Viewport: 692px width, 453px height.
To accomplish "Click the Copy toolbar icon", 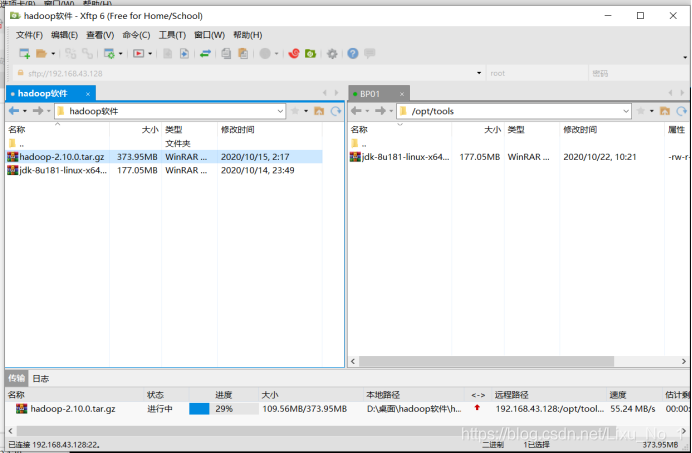I will 226,53.
